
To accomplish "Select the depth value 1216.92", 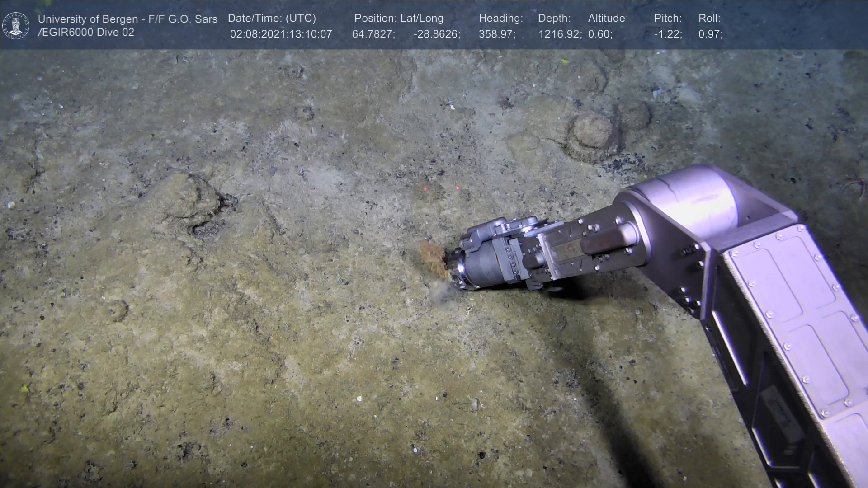I will coord(560,34).
